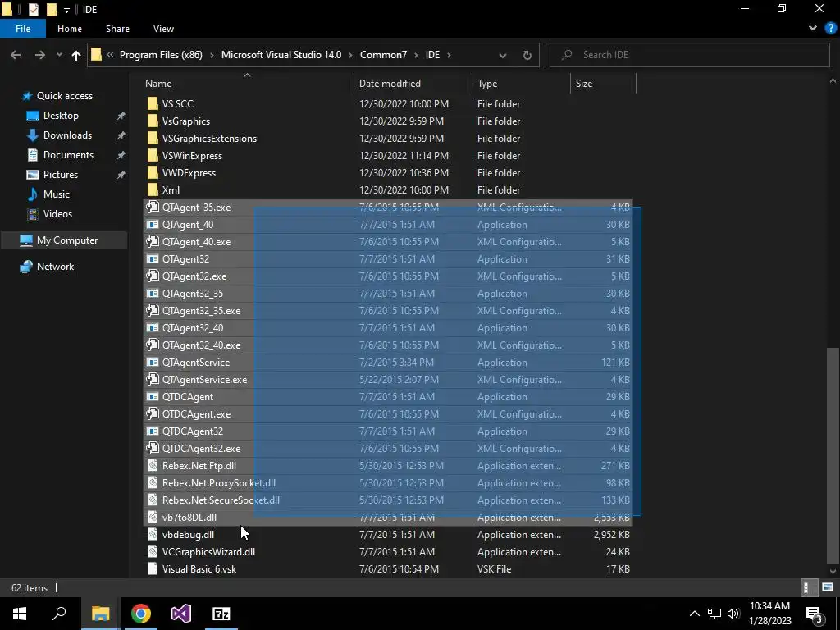Open Downloads in navigation pane
This screenshot has width=840, height=630.
(67, 135)
